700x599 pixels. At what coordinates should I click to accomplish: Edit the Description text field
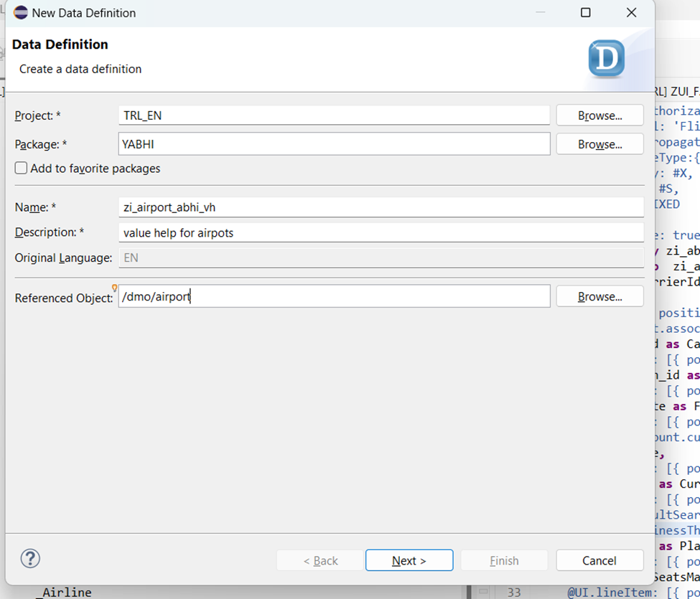point(381,232)
